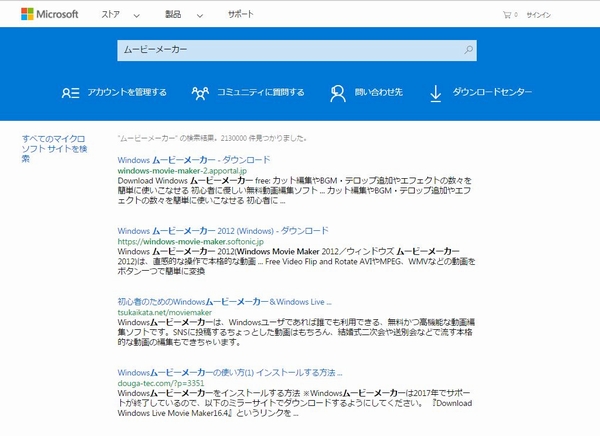600x436 pixels.
Task: Expand the ストア dropdown chevron
Action: click(137, 16)
